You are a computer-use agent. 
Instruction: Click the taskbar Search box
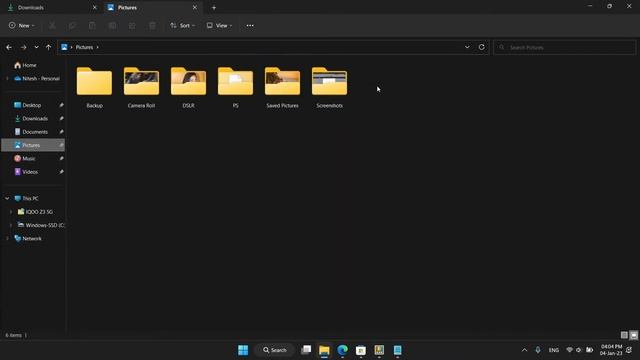tap(275, 350)
